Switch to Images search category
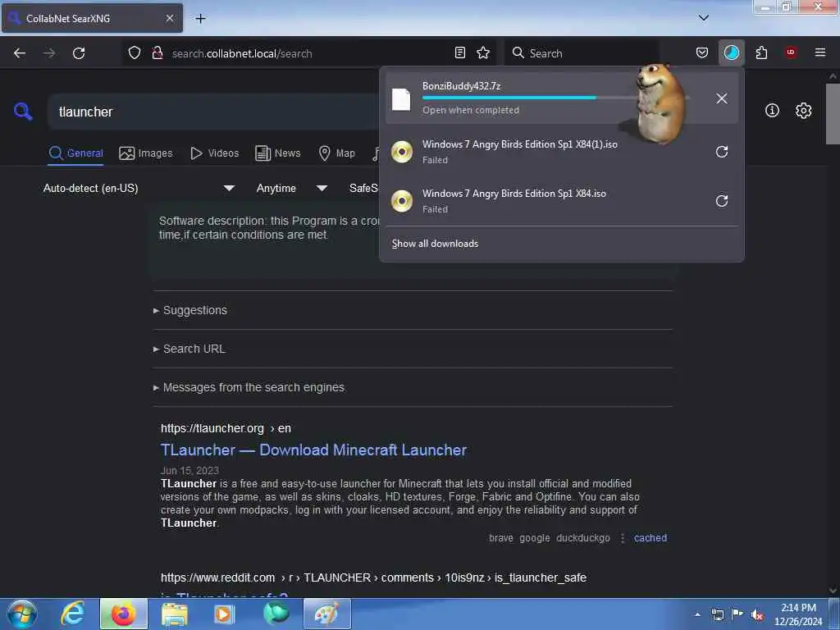This screenshot has width=840, height=630. click(x=146, y=153)
